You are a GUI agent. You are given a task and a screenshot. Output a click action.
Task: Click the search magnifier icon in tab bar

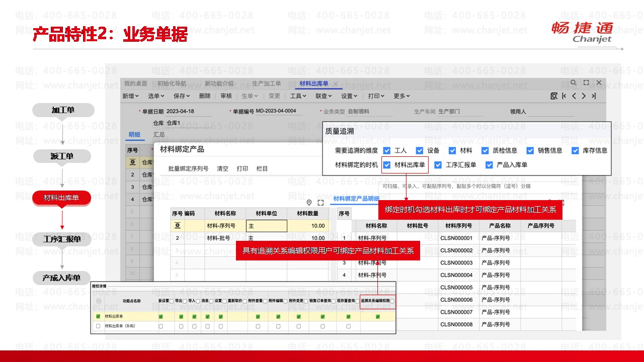tap(574, 83)
